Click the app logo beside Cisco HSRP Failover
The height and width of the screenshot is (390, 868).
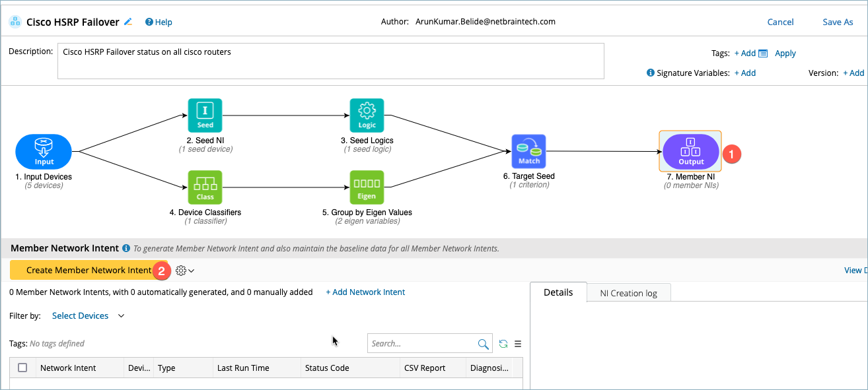pyautogui.click(x=15, y=22)
